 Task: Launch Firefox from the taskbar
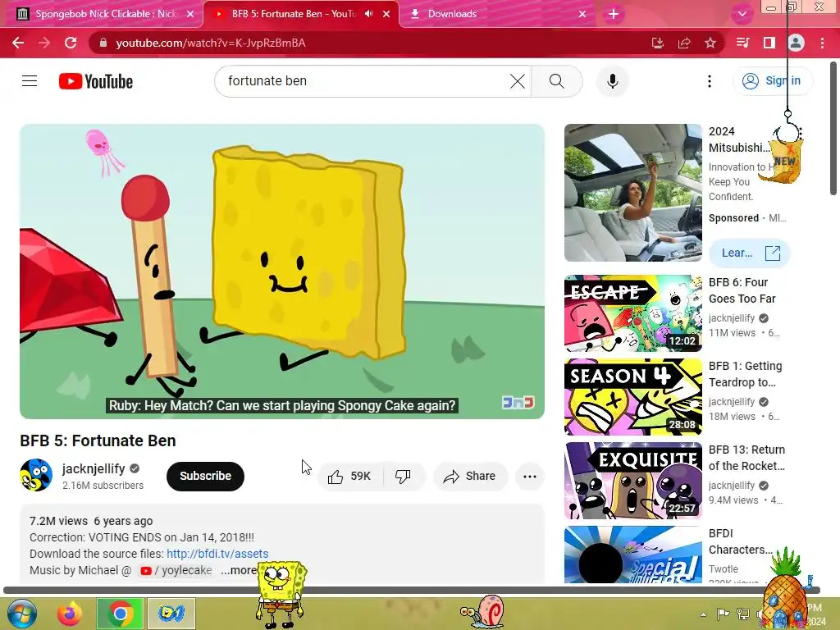(70, 614)
